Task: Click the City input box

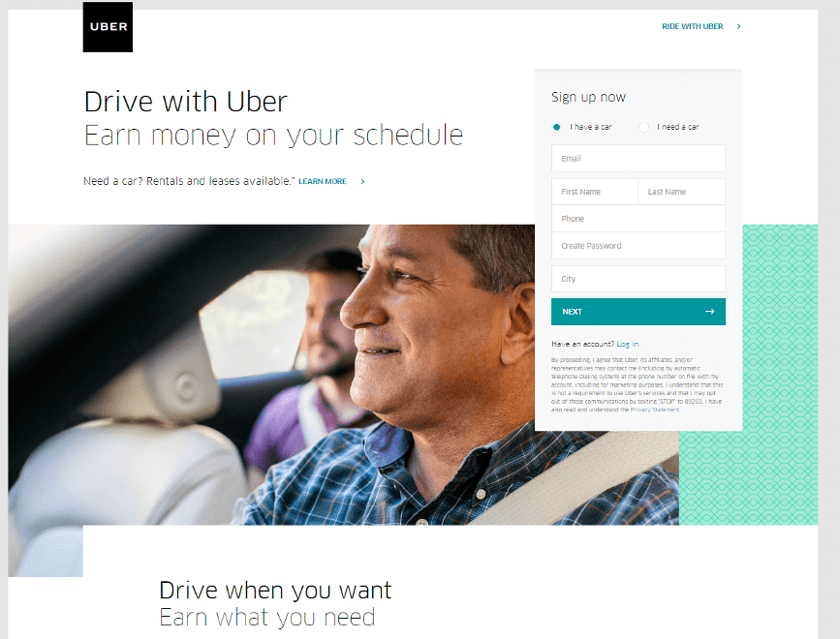Action: click(x=638, y=279)
